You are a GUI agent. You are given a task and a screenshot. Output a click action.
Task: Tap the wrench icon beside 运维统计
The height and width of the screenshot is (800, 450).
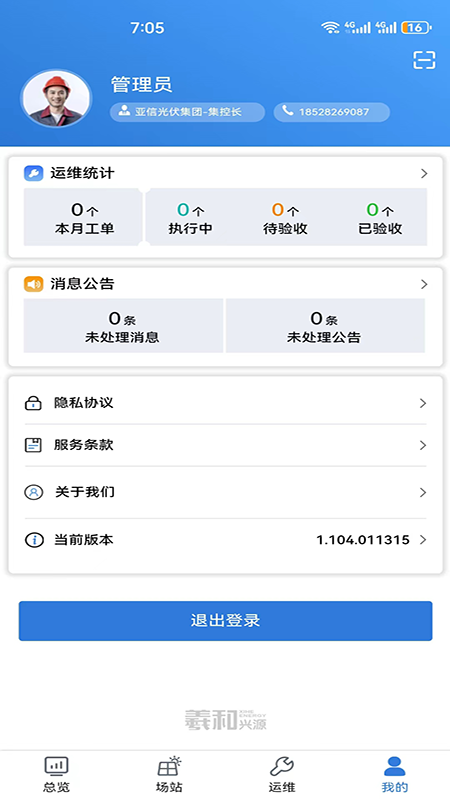pos(34,173)
